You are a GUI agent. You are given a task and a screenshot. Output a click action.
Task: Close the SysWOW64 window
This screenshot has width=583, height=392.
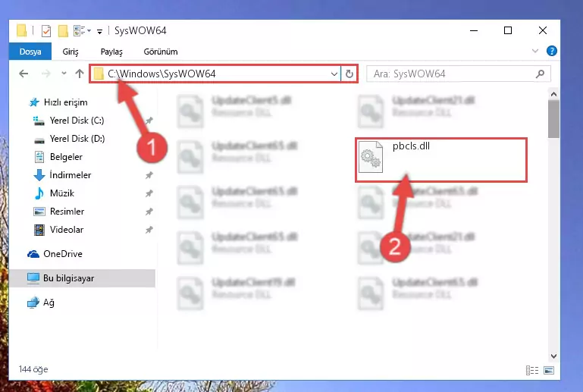point(543,31)
